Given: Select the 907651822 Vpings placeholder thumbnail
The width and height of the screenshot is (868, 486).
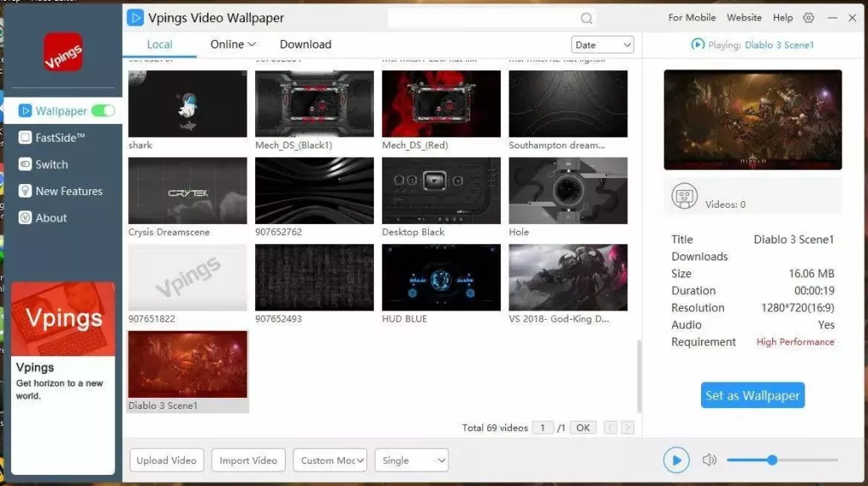Looking at the screenshot, I should [x=187, y=277].
